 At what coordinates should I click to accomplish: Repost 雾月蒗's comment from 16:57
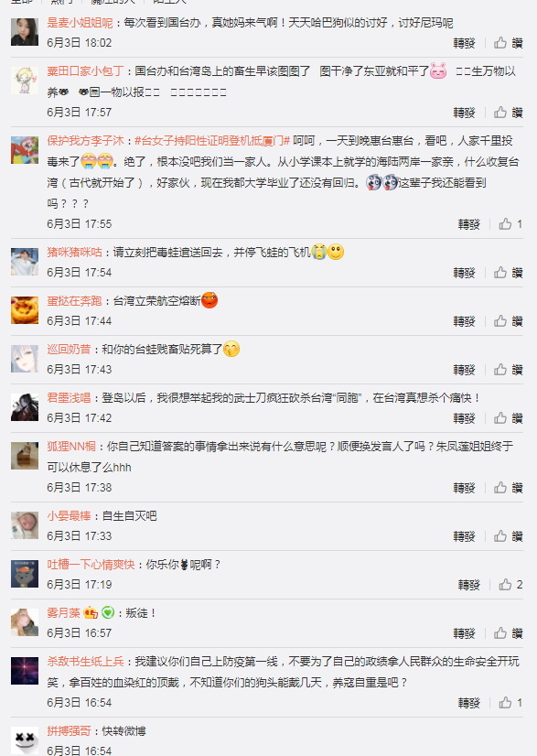(464, 633)
